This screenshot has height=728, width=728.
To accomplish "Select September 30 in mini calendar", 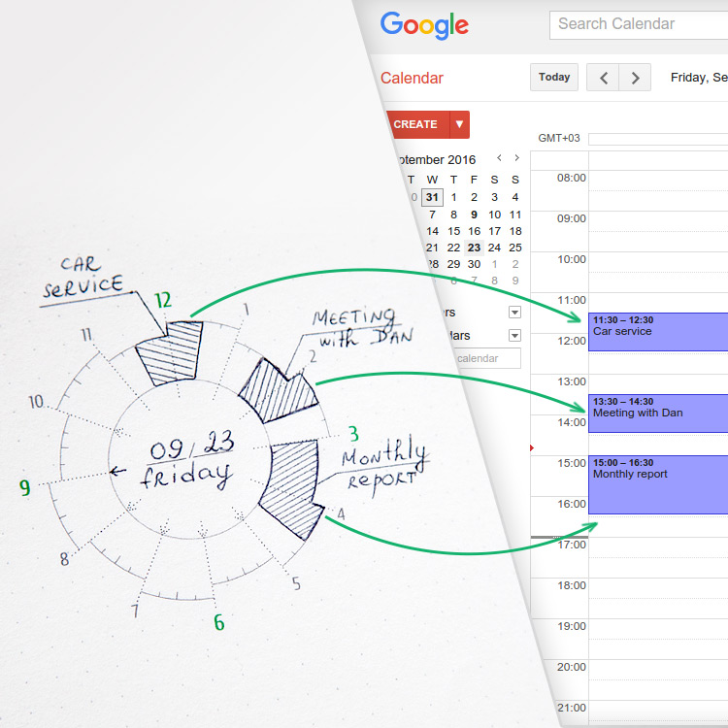I will click(474, 264).
